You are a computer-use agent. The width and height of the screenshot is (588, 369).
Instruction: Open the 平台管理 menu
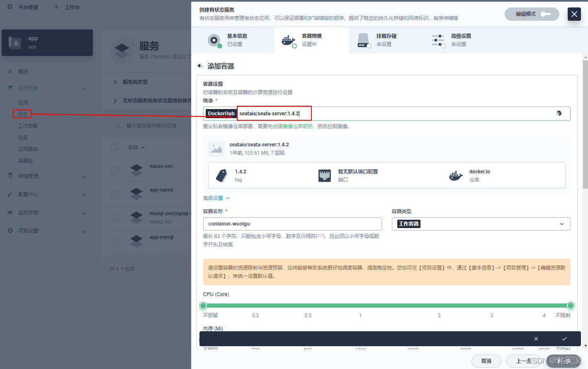(x=23, y=7)
